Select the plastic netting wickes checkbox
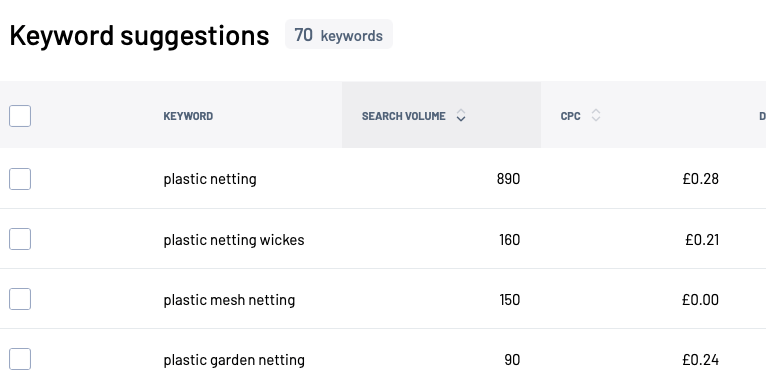766x379 pixels. point(20,239)
